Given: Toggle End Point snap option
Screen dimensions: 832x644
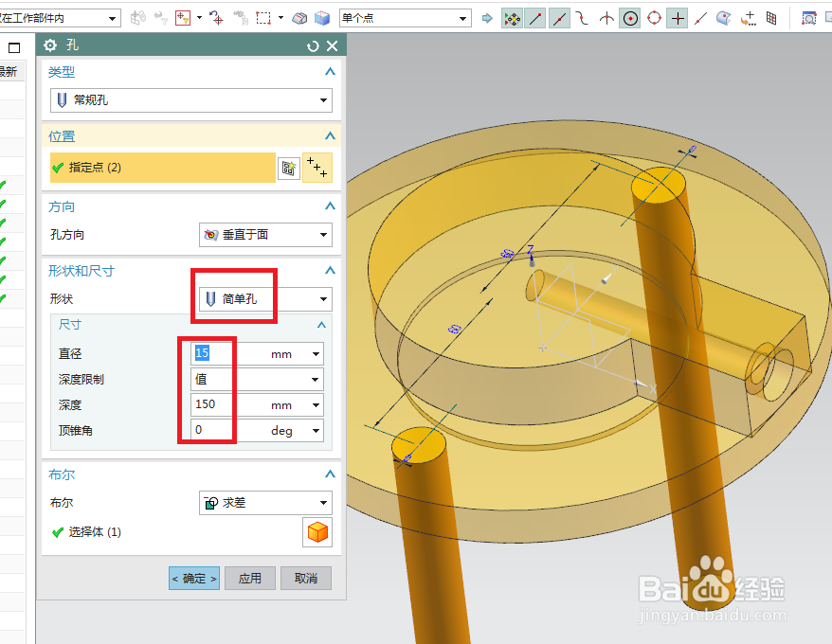Looking at the screenshot, I should (535, 19).
